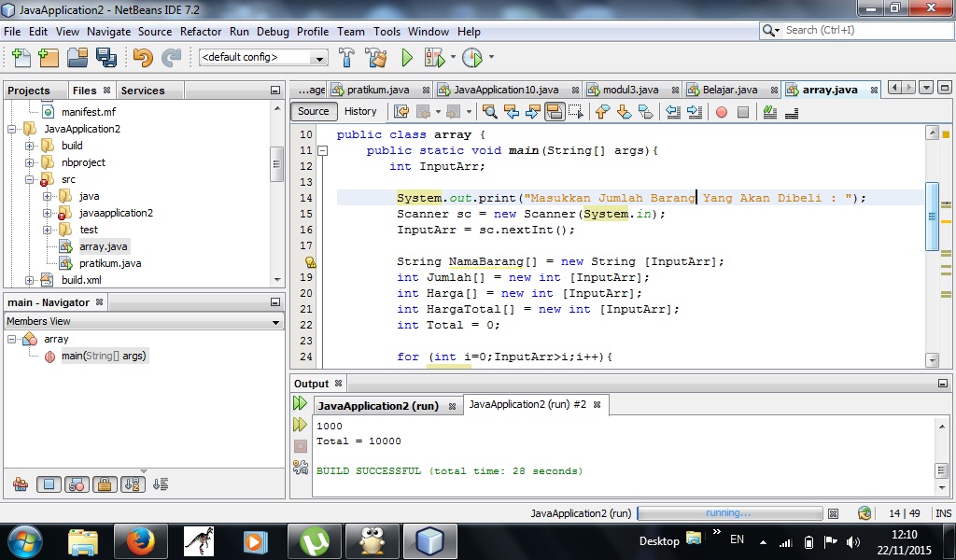
Task: Select array.java in the Files tree
Action: coord(103,246)
